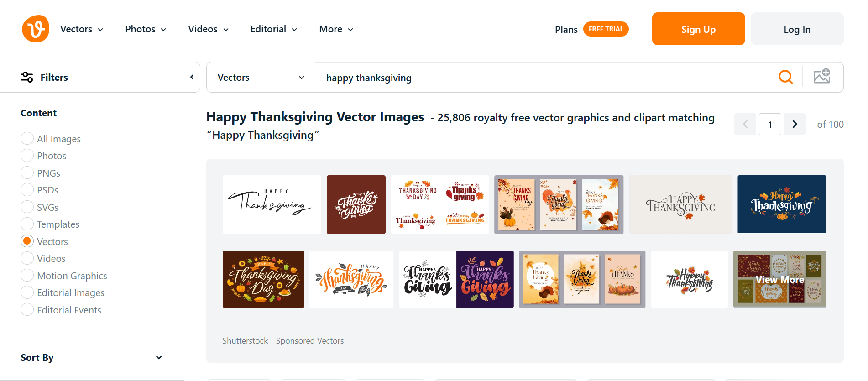The image size is (868, 381).
Task: Collapse the filters sidebar with the arrow
Action: click(192, 77)
